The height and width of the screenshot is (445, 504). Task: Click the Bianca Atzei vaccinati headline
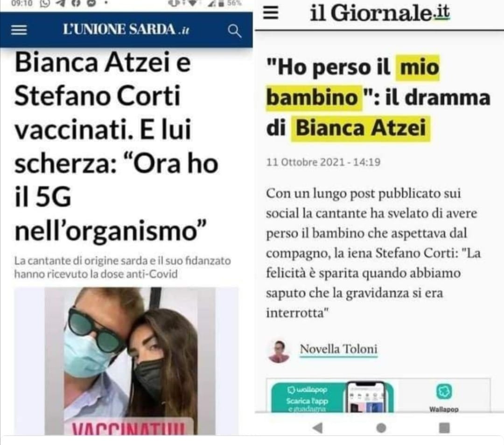[x=116, y=147]
